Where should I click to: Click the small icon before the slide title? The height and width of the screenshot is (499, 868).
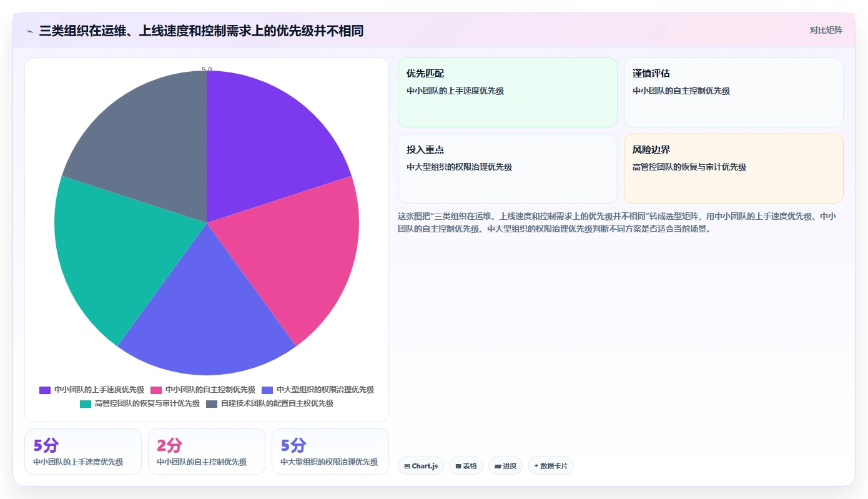29,31
